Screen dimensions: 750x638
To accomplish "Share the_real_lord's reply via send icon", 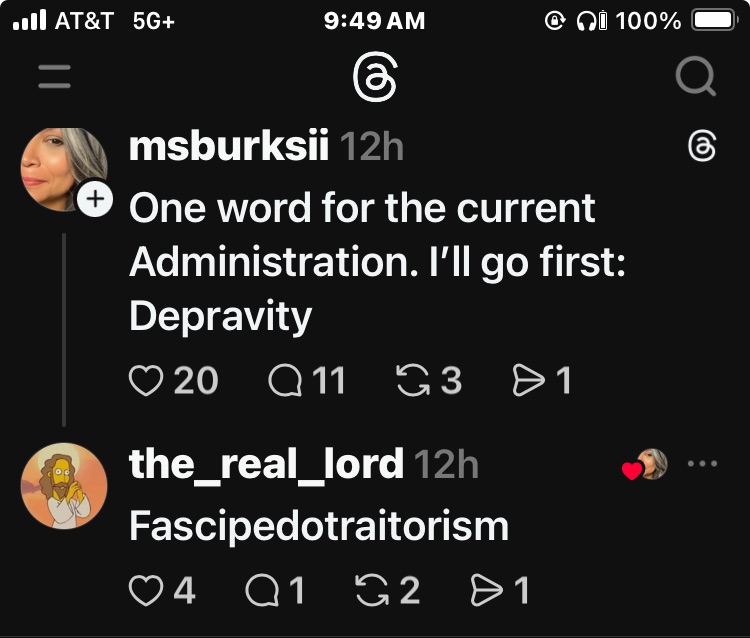I will point(485,591).
